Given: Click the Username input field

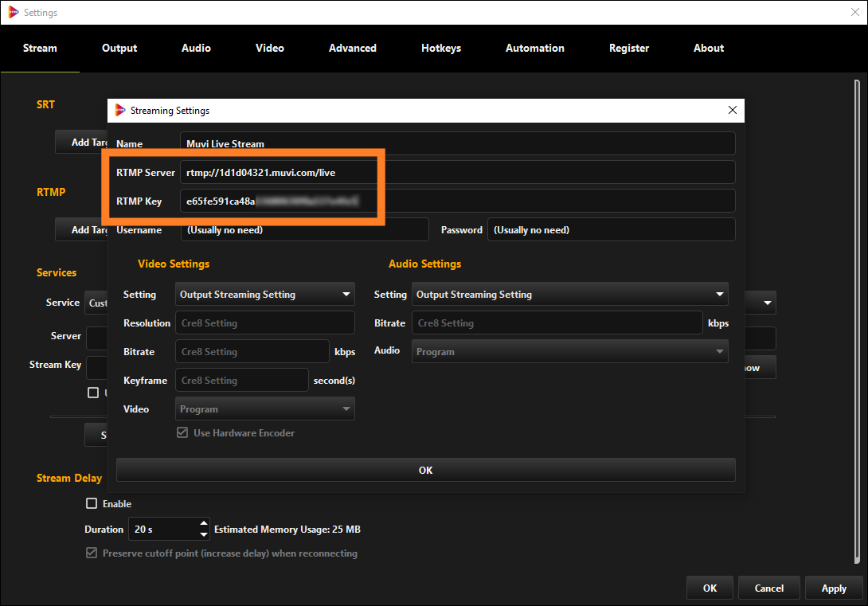Looking at the screenshot, I should (304, 229).
